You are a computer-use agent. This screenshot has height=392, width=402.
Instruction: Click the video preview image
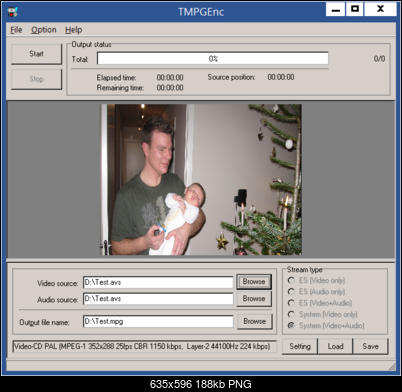[201, 180]
